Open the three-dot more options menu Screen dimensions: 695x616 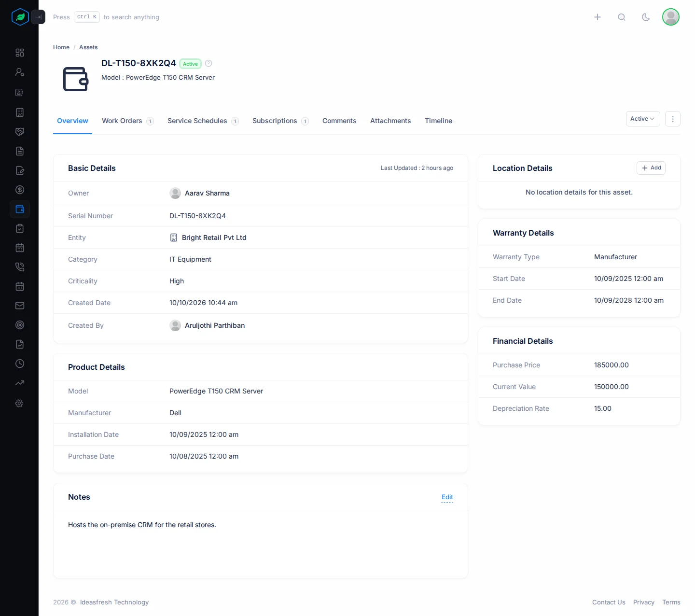(x=673, y=119)
